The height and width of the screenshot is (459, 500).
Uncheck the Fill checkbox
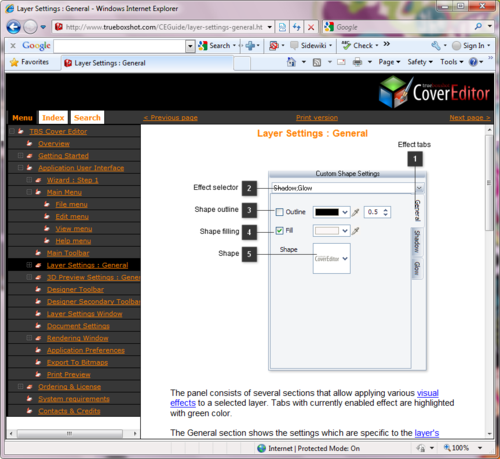pyautogui.click(x=279, y=231)
